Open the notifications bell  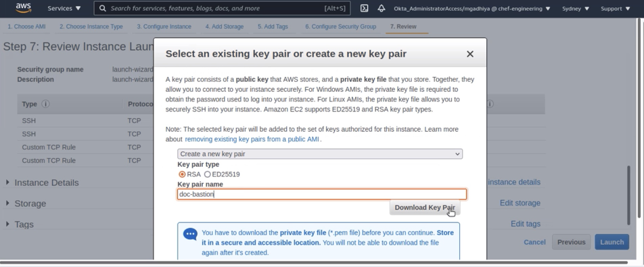tap(382, 8)
